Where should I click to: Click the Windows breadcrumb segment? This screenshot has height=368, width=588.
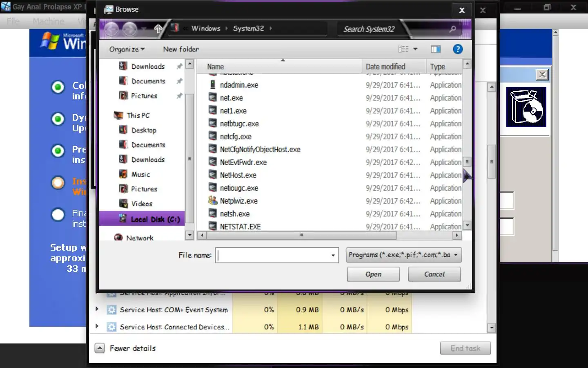206,28
